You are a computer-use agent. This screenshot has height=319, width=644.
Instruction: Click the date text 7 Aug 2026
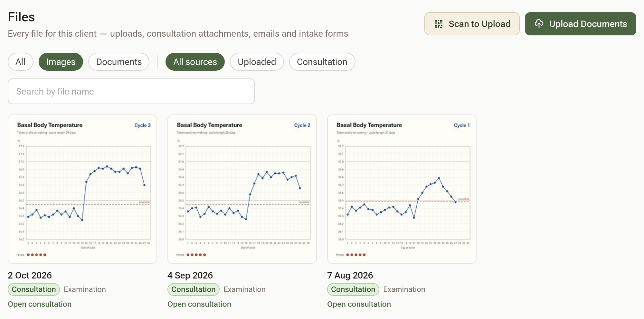pos(350,275)
